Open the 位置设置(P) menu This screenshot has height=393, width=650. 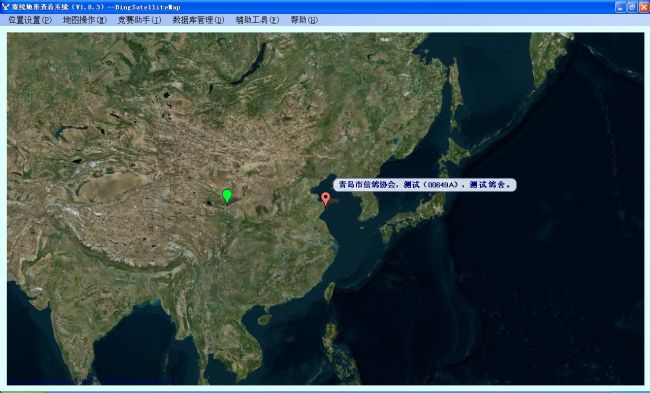30,20
